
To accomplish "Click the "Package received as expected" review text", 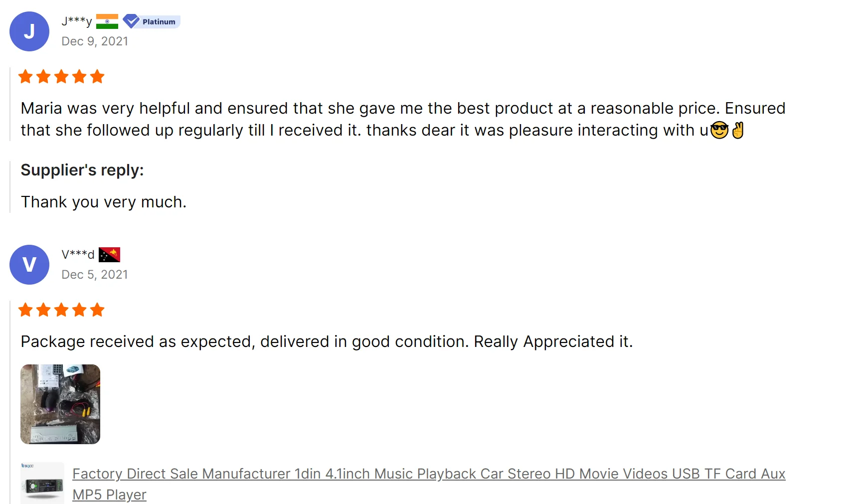I will pos(327,341).
